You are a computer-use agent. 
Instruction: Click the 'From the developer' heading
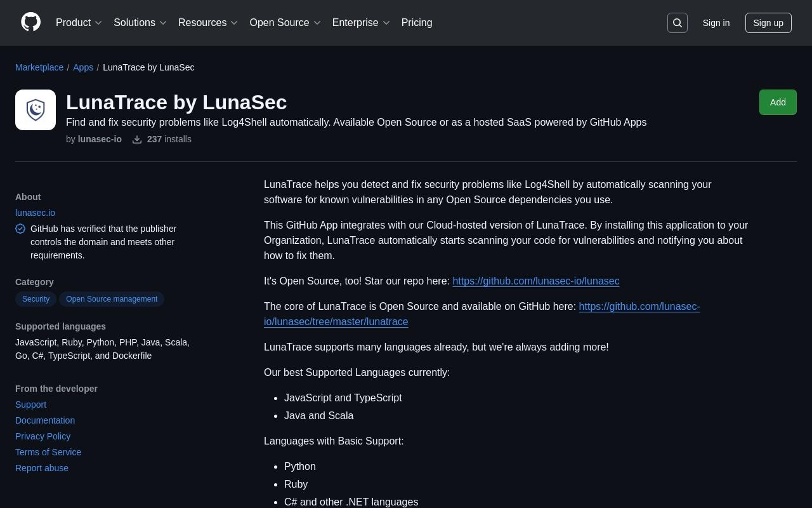[56, 389]
